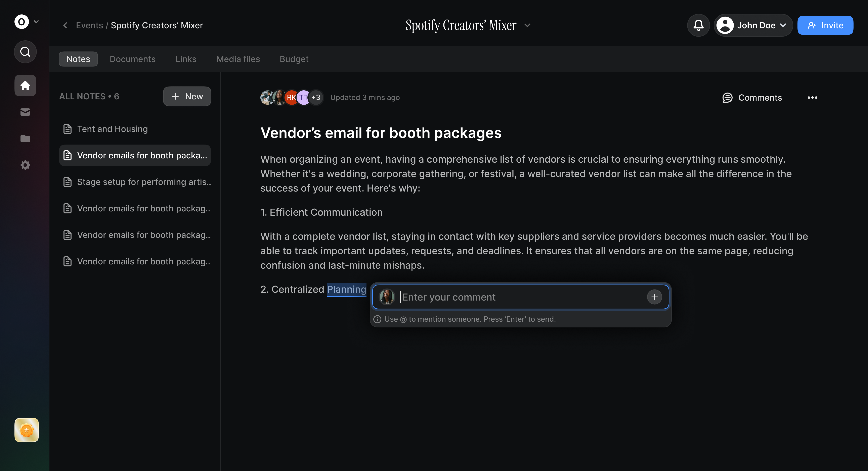Click Spotify Creators' Mixer breadcrumb

[x=157, y=25]
